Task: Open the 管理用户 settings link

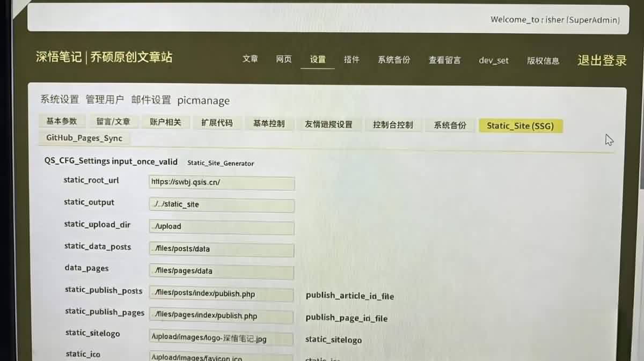Action: click(105, 100)
